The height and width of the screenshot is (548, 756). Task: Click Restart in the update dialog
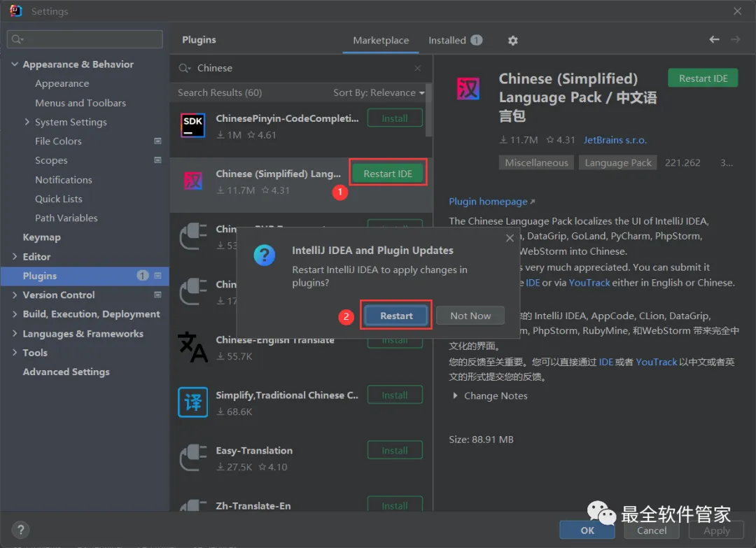tap(396, 316)
